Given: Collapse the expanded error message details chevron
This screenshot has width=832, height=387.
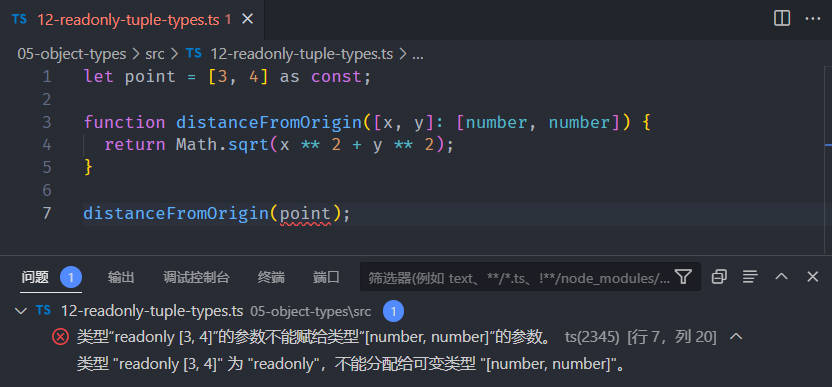Looking at the screenshot, I should [x=735, y=337].
